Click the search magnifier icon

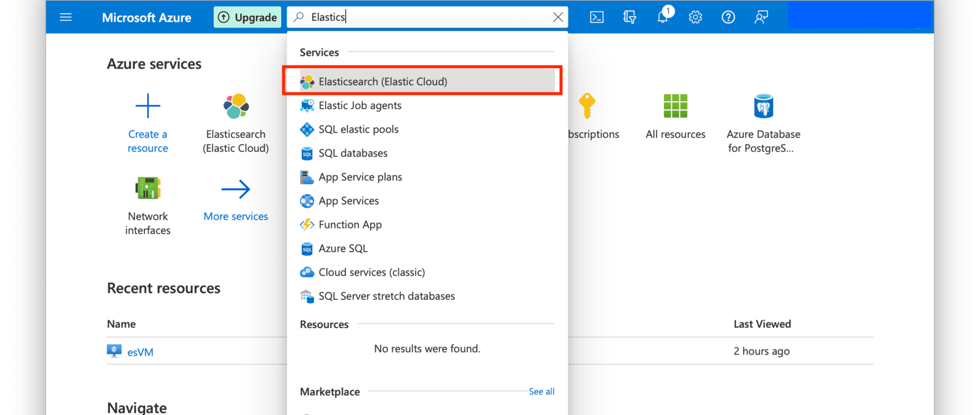(x=299, y=17)
